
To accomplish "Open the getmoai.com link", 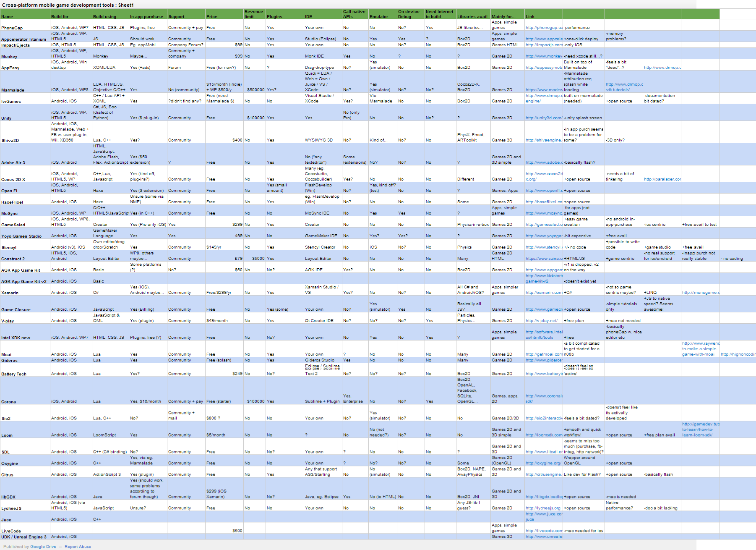I will click(544, 354).
